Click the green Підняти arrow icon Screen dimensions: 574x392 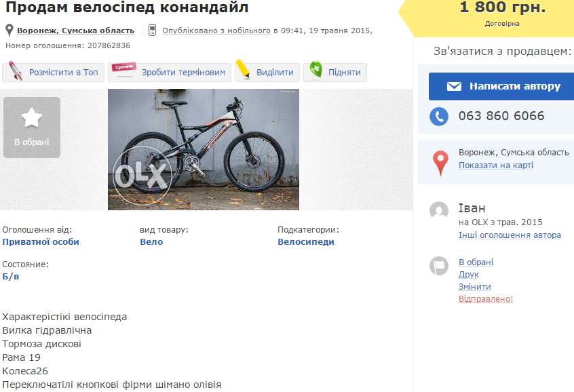[x=315, y=71]
